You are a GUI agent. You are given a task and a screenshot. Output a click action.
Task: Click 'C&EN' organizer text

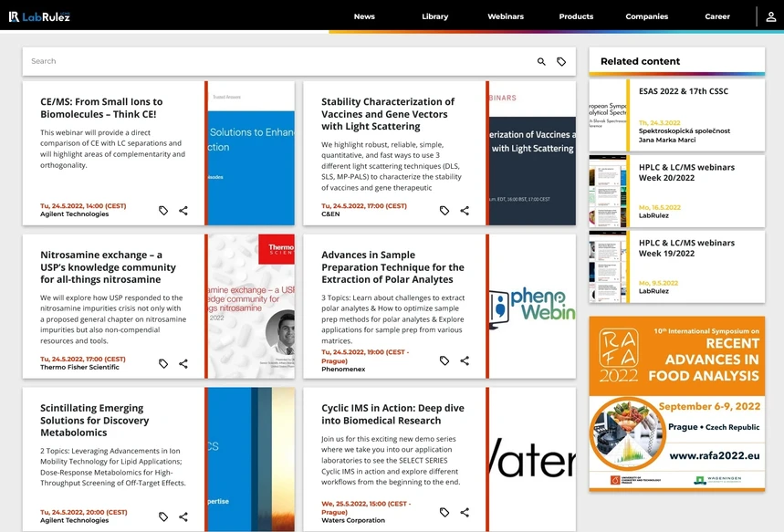(330, 214)
